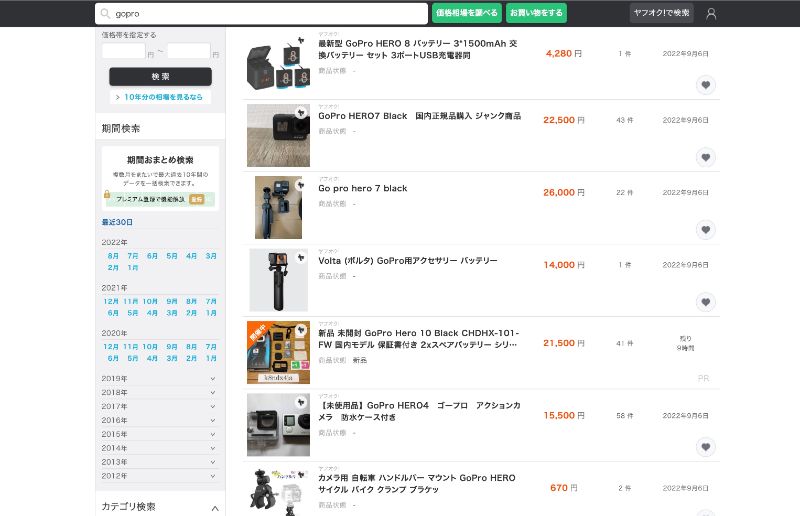The image size is (800, 516).
Task: Select 1月 under 2021年
Action: pos(211,313)
